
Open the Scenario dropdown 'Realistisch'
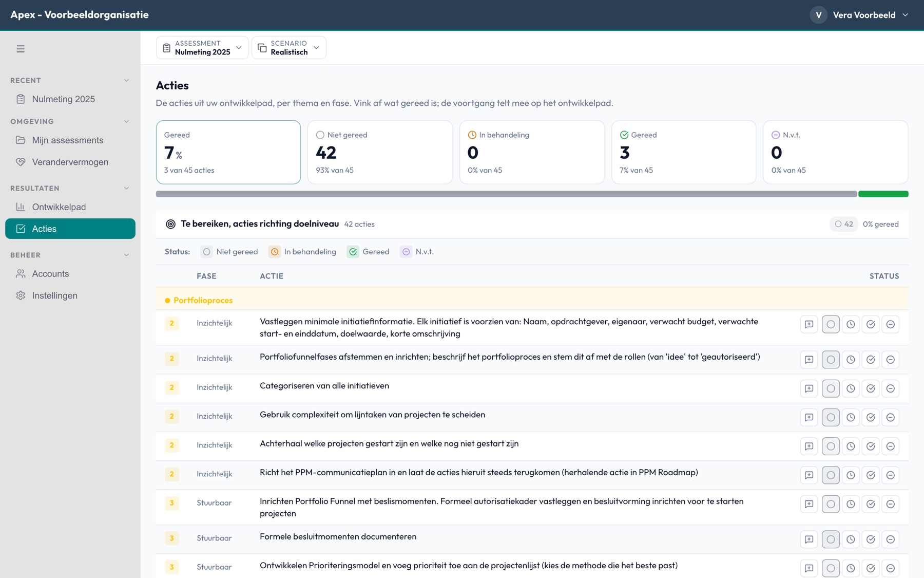[289, 48]
